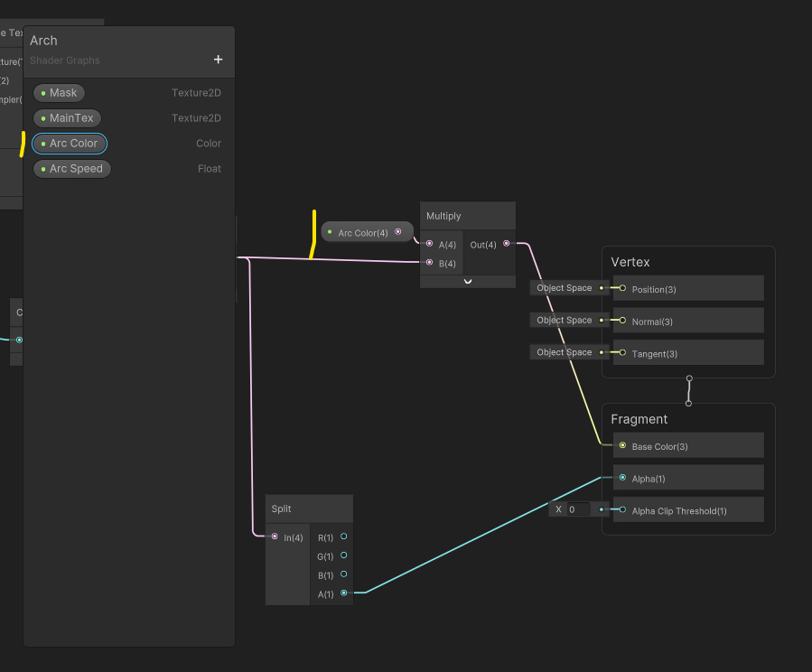This screenshot has height=672, width=812.
Task: Select the Fragment block header
Action: click(x=639, y=419)
